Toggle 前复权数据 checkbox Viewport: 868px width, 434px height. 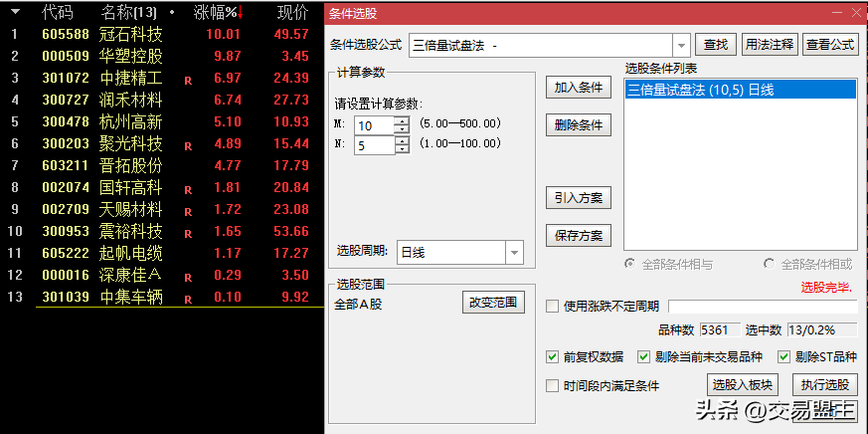[553, 357]
